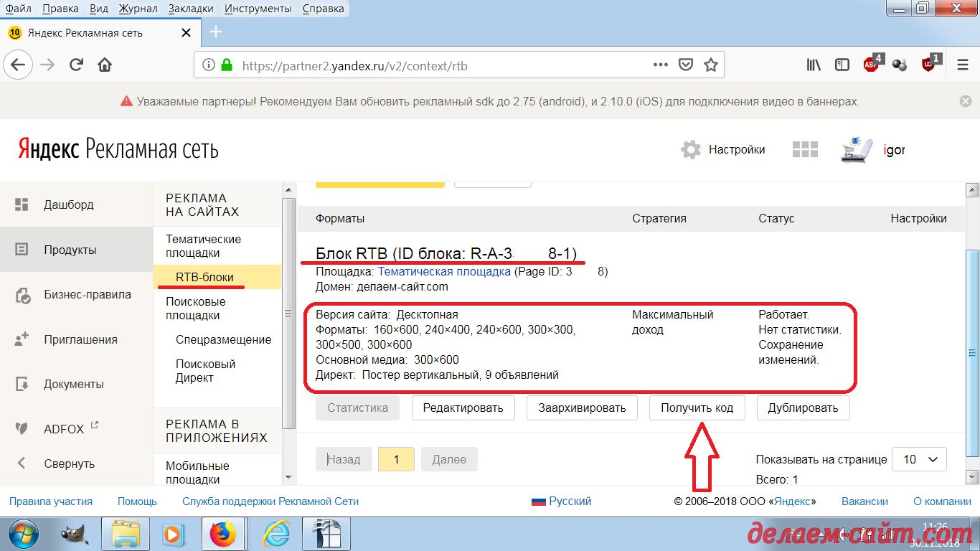Open the file explorer taskbar icon
This screenshot has height=551, width=980.
pos(125,534)
